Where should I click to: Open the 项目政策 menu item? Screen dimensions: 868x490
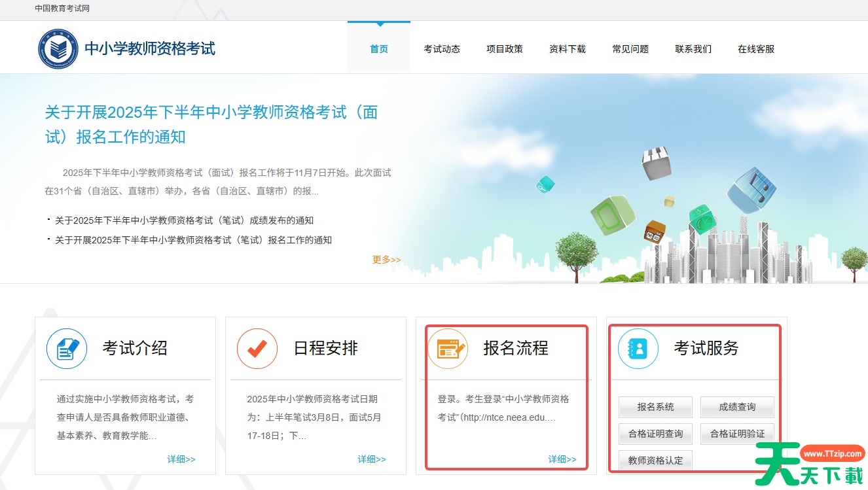[x=505, y=48]
